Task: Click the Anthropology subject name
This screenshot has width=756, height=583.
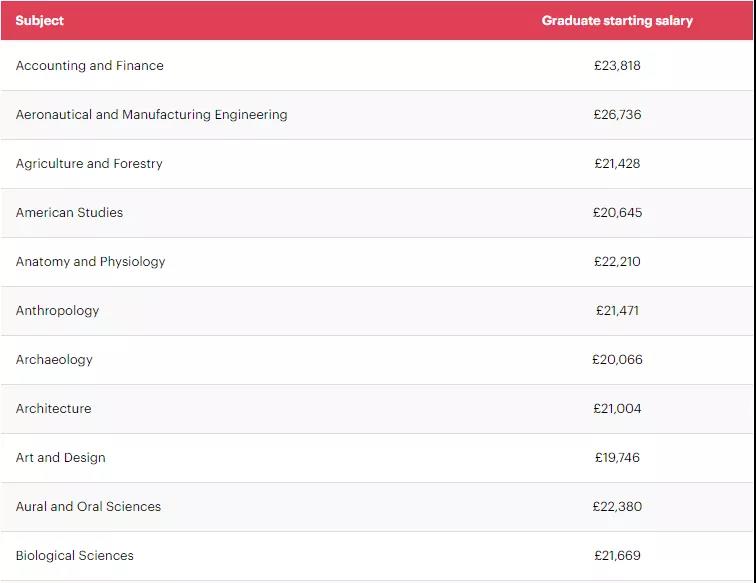Action: [x=58, y=311]
